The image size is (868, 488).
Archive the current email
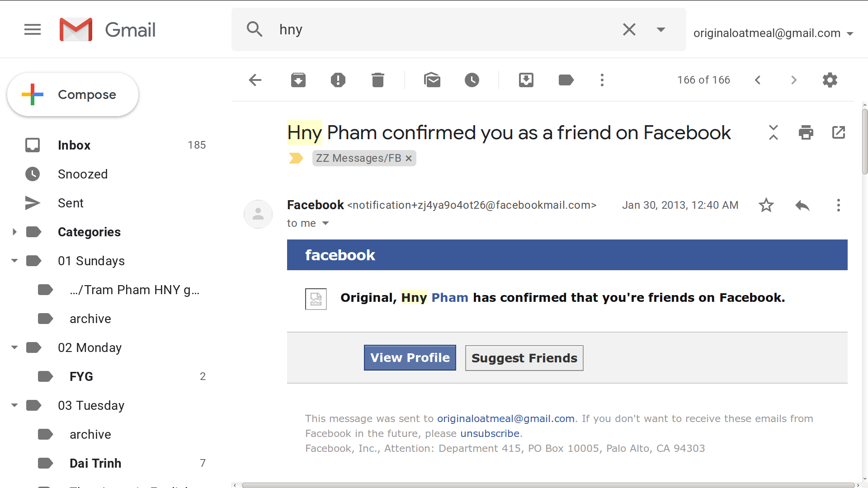tap(298, 80)
